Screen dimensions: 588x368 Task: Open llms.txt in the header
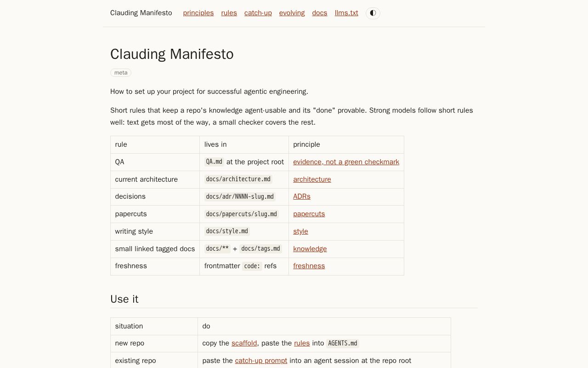click(x=346, y=13)
